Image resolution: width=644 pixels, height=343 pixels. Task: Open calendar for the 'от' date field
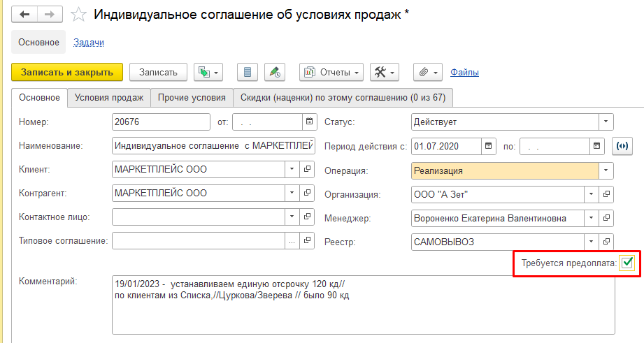(308, 122)
